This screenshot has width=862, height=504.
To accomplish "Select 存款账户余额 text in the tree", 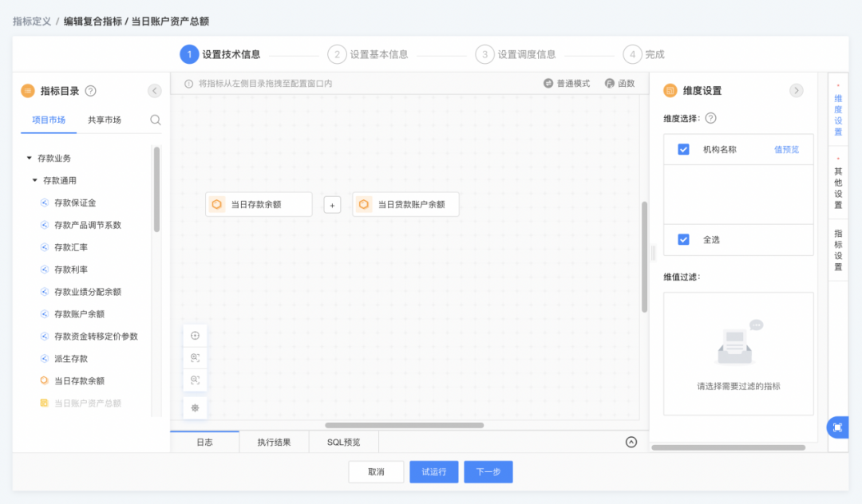I will click(x=79, y=314).
